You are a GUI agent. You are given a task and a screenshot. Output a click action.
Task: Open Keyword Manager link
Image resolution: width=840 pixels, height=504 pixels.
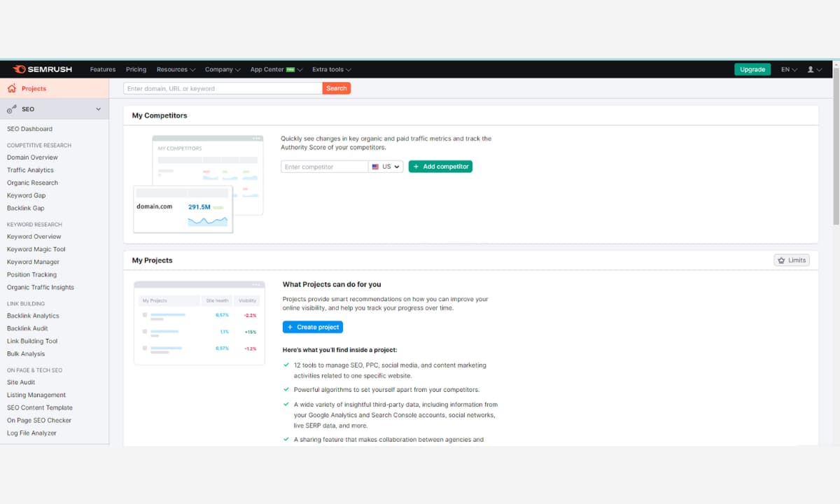(x=33, y=262)
